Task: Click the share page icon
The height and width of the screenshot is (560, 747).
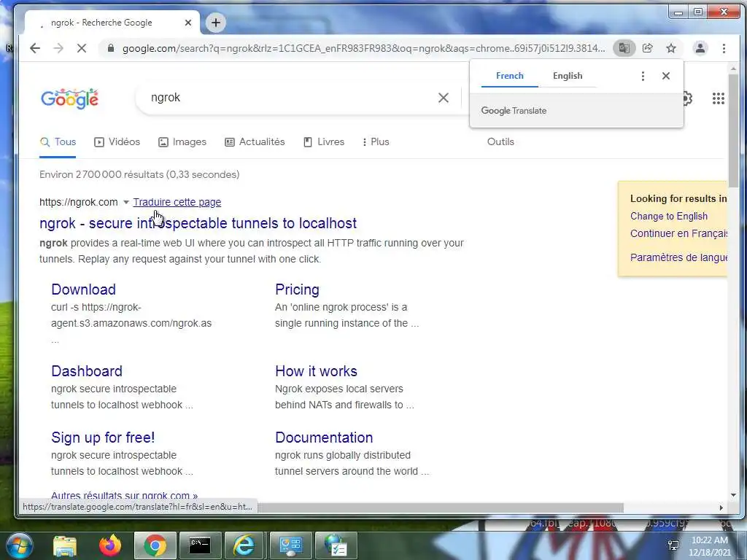Action: [648, 48]
